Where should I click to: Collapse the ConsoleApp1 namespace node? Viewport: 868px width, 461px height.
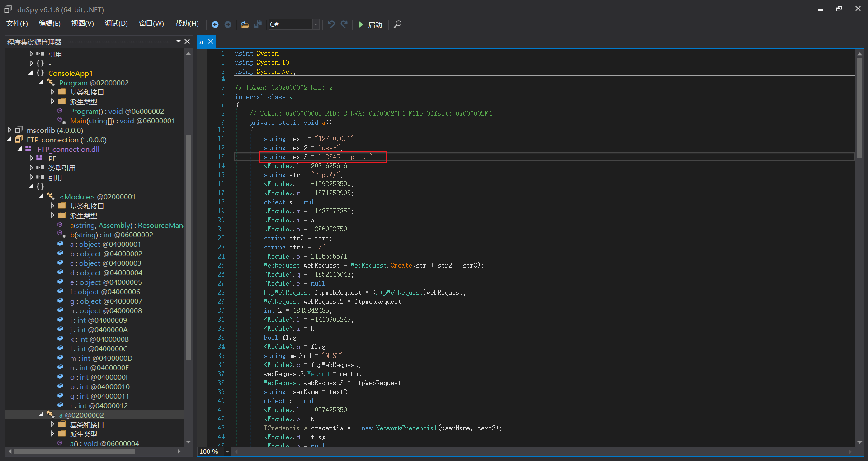click(x=31, y=73)
